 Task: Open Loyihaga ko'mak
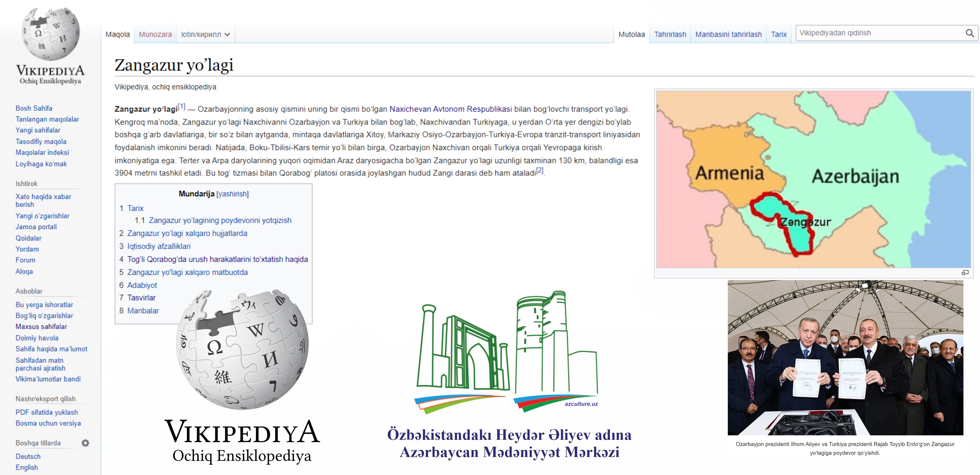click(x=41, y=164)
